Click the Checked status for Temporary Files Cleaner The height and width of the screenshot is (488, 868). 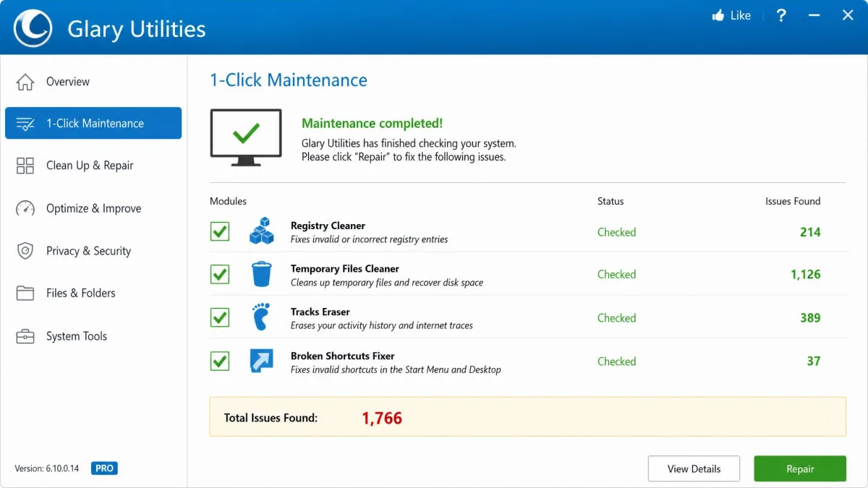[x=617, y=275]
